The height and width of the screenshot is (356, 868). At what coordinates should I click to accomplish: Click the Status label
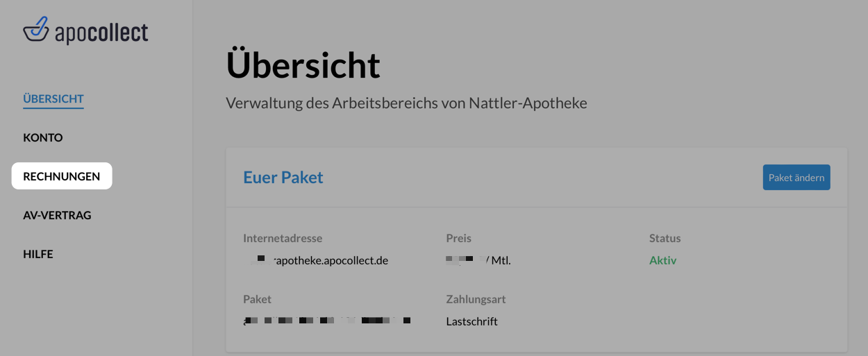pyautogui.click(x=665, y=238)
